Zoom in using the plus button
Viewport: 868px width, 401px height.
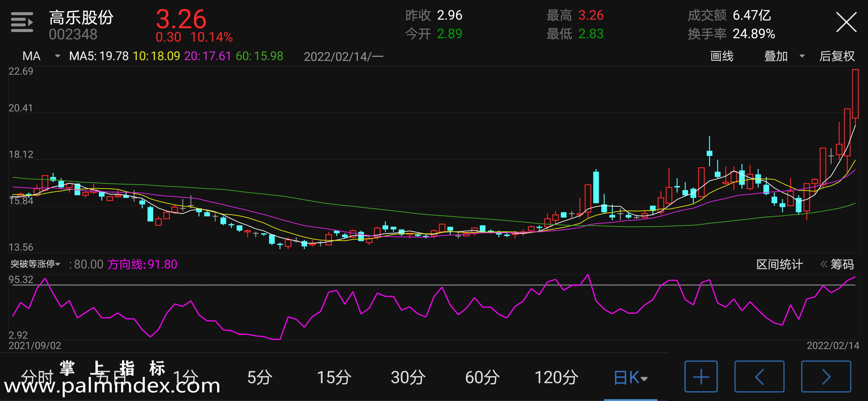click(x=701, y=376)
